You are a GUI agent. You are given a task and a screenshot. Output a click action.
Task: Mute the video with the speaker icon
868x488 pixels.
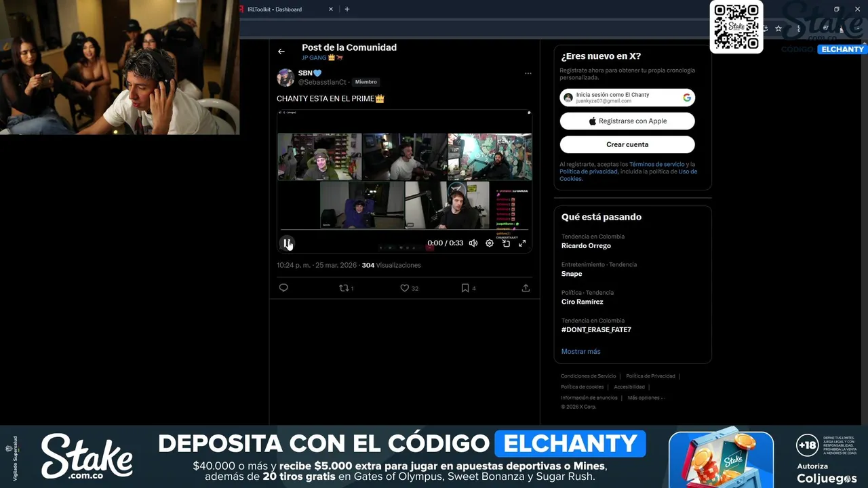pos(473,243)
